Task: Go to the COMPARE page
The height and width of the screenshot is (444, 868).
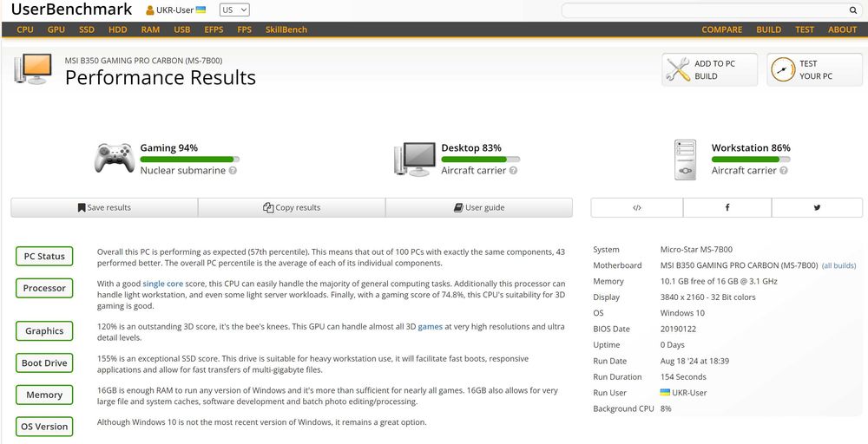Action: click(722, 29)
